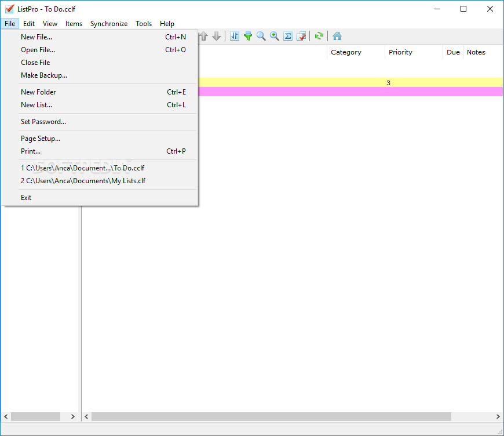Image resolution: width=504 pixels, height=436 pixels.
Task: Select the pink highlighted list row
Action: point(350,92)
